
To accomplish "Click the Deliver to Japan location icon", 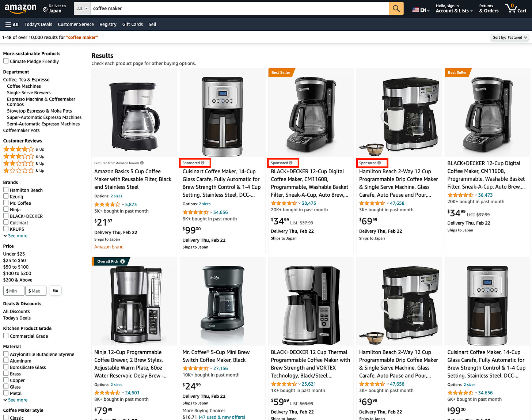I will point(45,10).
